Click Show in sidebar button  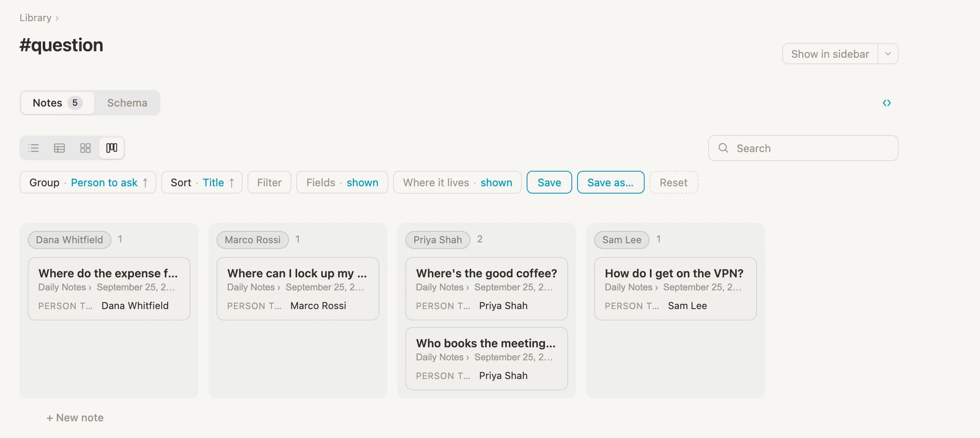[x=830, y=54]
